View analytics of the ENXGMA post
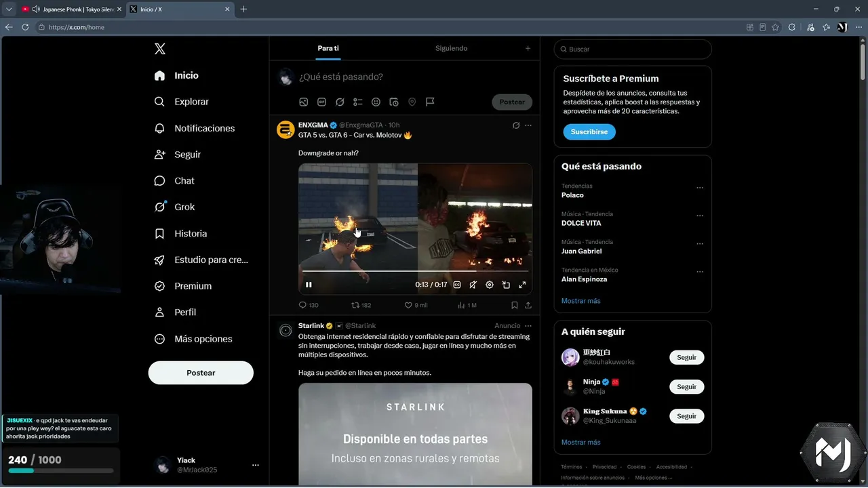This screenshot has height=488, width=868. tap(467, 305)
